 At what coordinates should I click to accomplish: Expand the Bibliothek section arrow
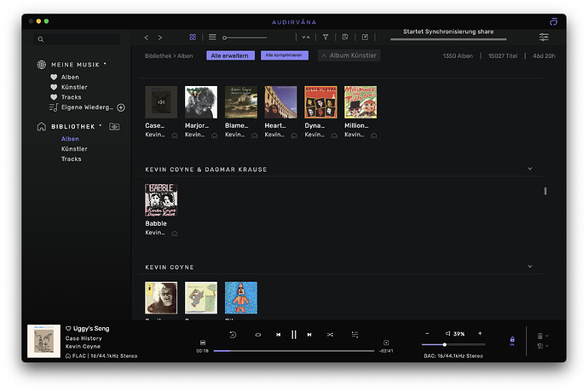coord(101,125)
